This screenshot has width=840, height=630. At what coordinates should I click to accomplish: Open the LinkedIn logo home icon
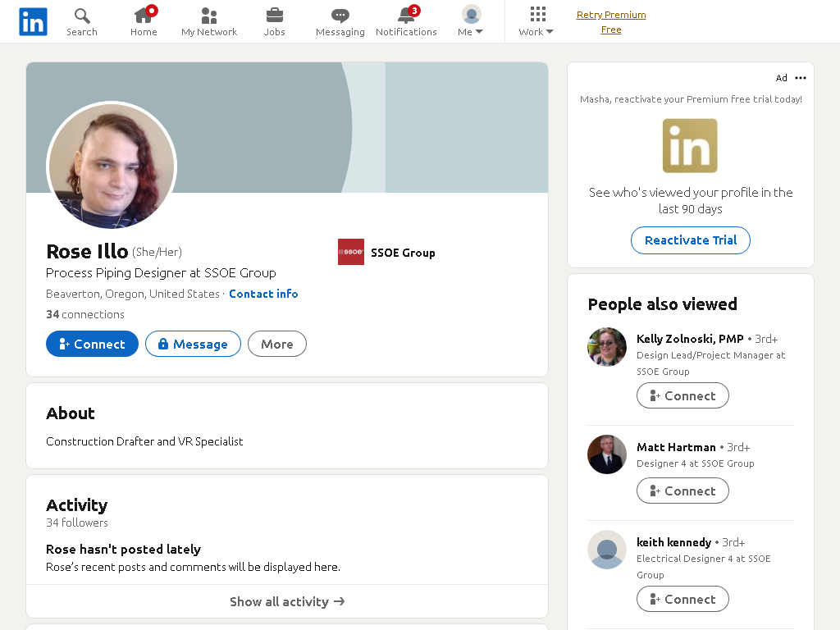click(33, 21)
